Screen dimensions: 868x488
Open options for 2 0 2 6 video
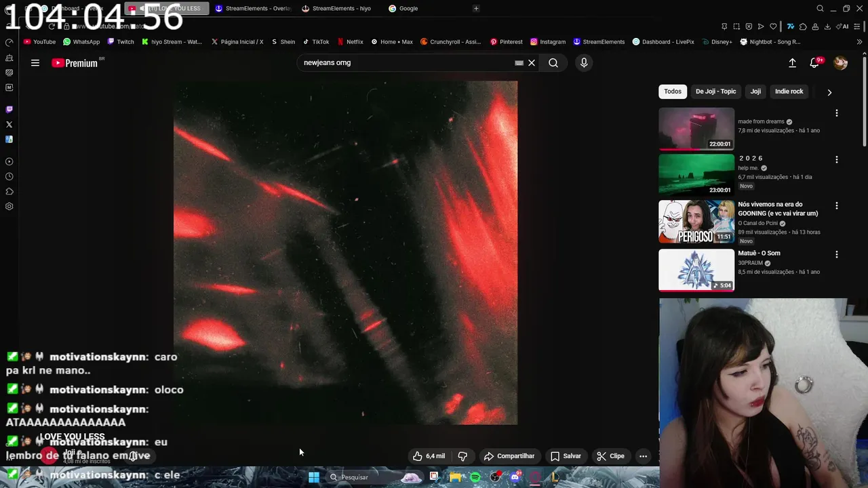click(837, 159)
